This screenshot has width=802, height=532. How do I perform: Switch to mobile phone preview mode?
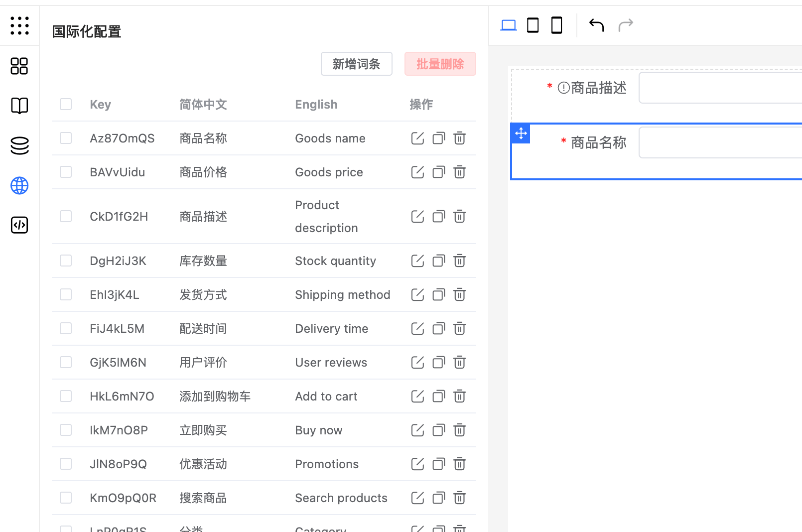tap(556, 25)
